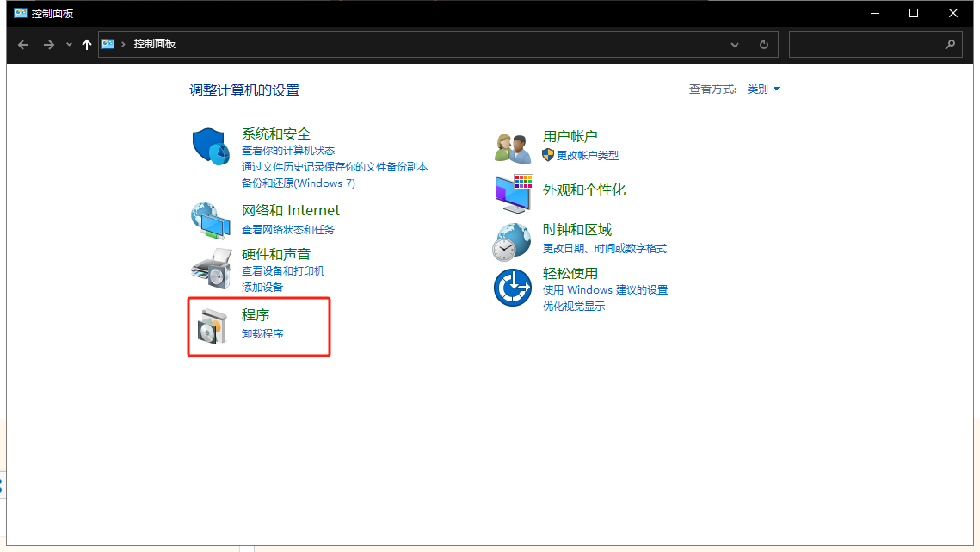Open 外观和个性化 category
The image size is (980, 552).
click(x=583, y=190)
